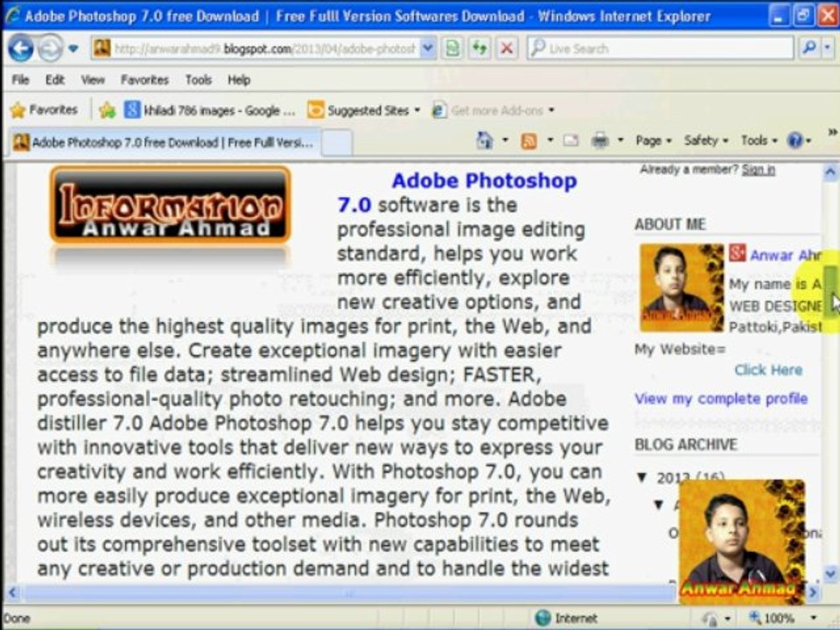Open the Anwar Ahmad profile name link
This screenshot has width=840, height=630.
point(786,255)
